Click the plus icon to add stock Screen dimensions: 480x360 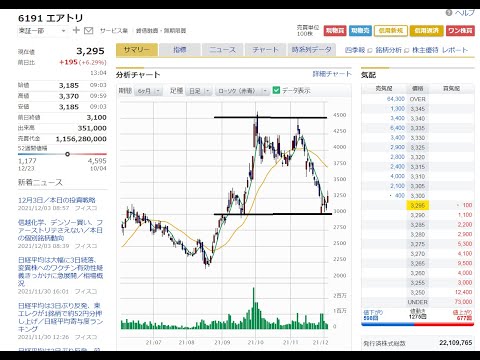pos(76,30)
